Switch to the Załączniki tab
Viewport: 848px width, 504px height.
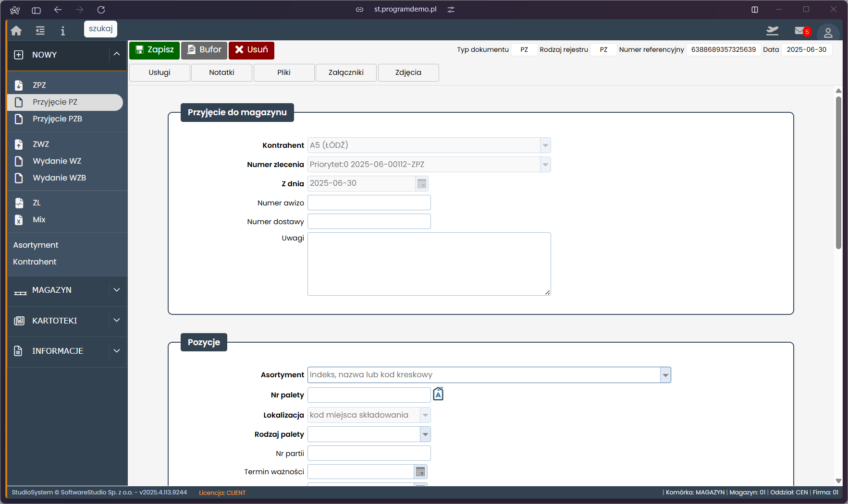[x=346, y=72]
